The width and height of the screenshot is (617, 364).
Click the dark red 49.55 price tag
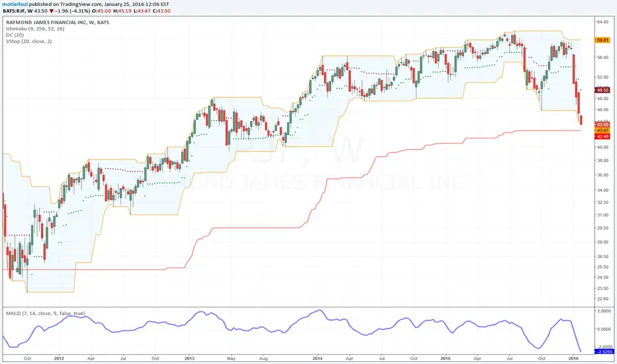602,90
